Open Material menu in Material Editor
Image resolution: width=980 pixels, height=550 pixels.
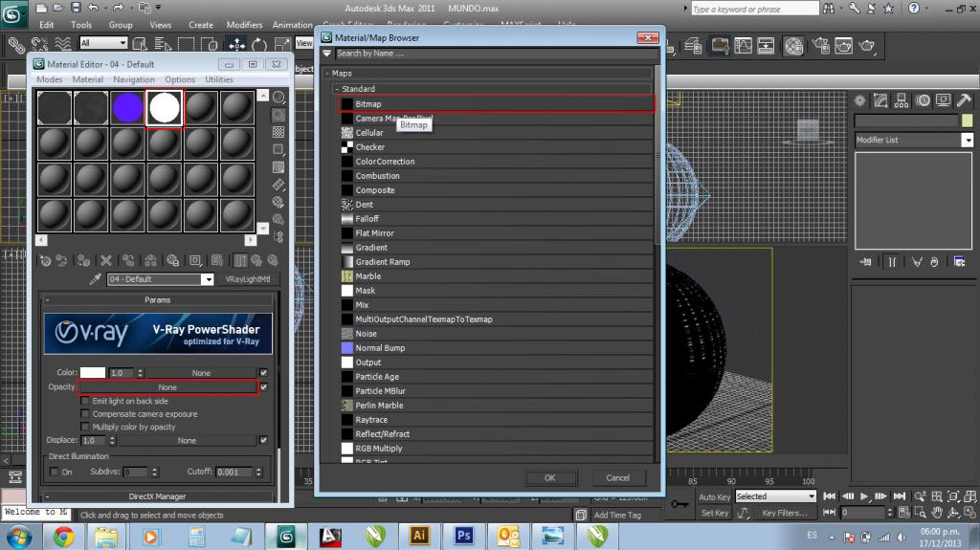coord(87,79)
